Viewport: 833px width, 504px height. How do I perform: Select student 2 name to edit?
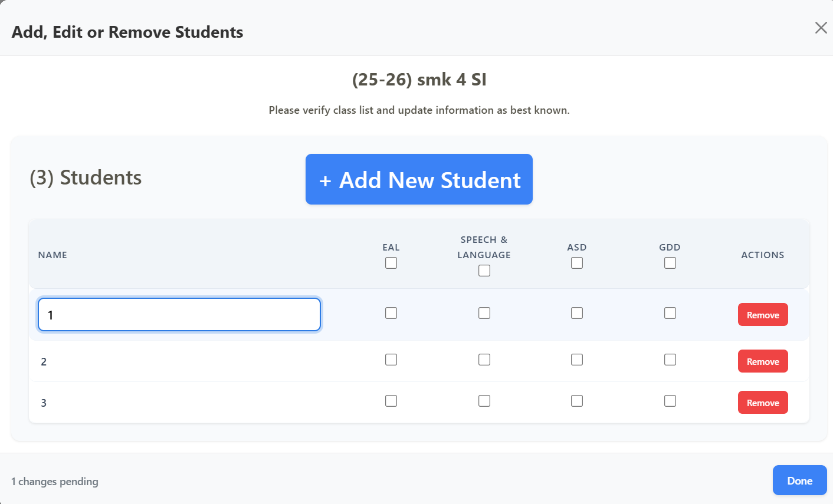click(x=44, y=361)
